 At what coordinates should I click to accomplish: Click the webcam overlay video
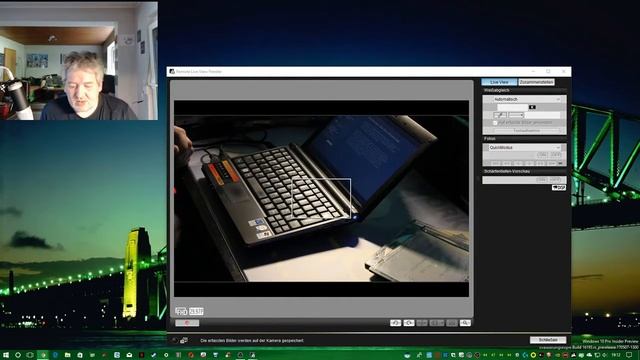click(x=79, y=61)
